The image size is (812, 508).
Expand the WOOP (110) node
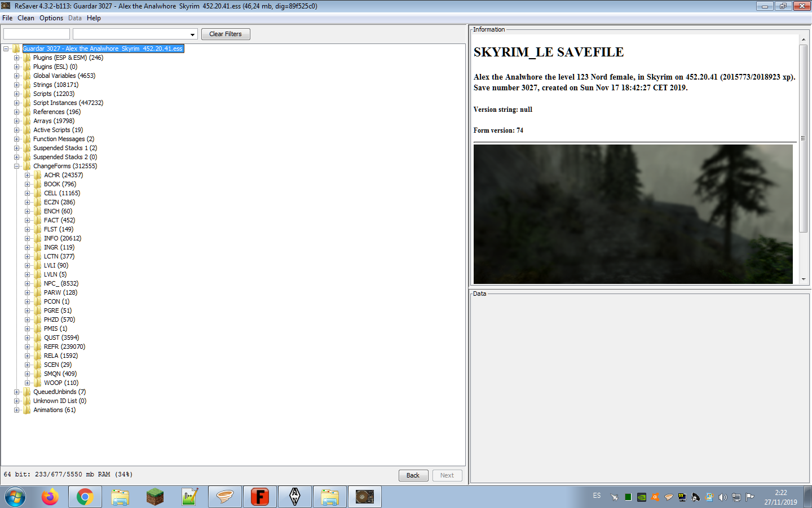tap(28, 383)
